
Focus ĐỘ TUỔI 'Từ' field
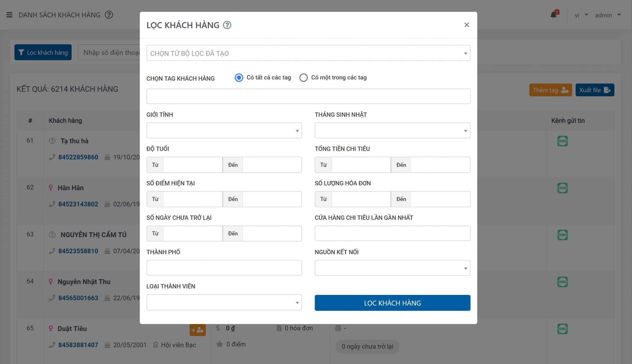[x=193, y=165]
